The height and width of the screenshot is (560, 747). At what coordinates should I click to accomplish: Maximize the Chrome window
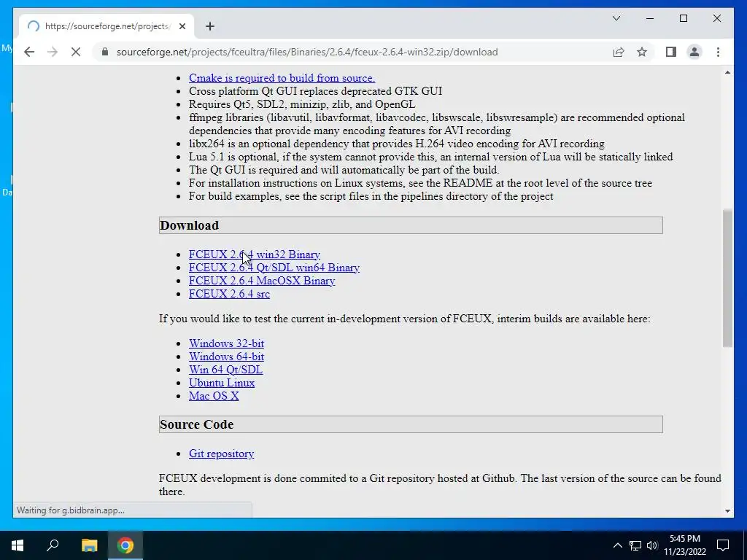point(683,18)
